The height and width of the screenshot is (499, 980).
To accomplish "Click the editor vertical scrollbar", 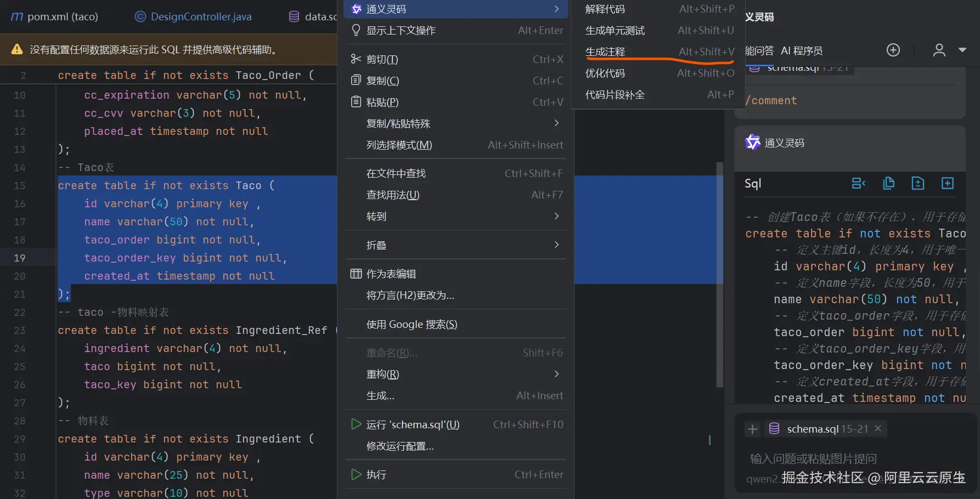I will click(719, 274).
